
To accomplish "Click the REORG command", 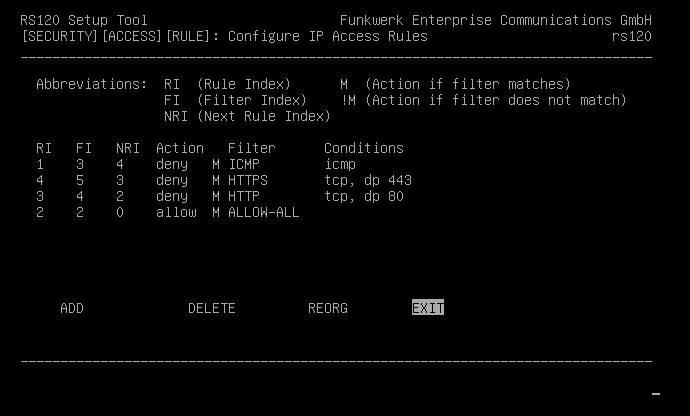I will [328, 308].
